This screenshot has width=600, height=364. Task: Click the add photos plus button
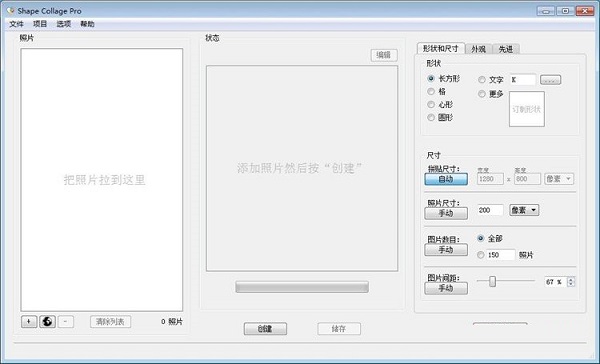pos(29,322)
